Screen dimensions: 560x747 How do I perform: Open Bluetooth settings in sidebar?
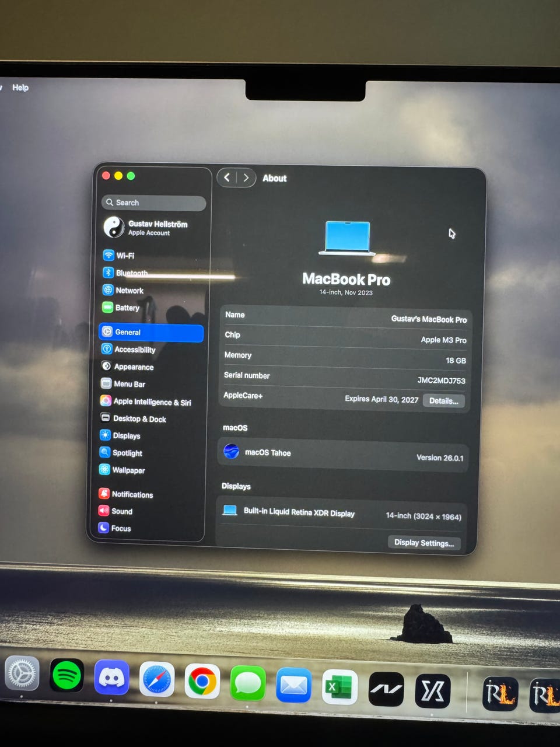(125, 273)
